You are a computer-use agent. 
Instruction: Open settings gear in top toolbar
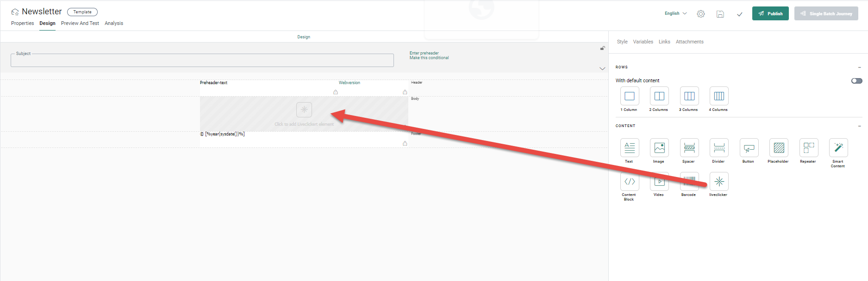pos(701,14)
